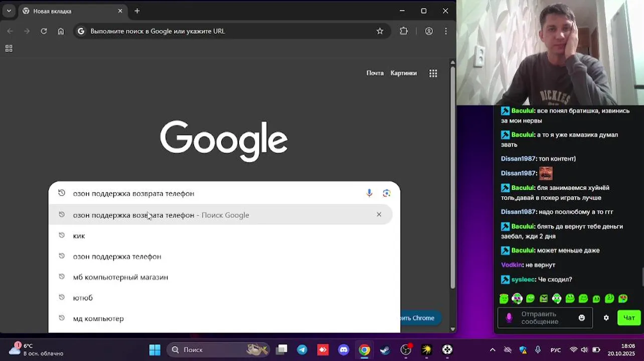Viewport: 644px width, 361px height.
Task: Open Steam from the taskbar
Action: (385, 349)
